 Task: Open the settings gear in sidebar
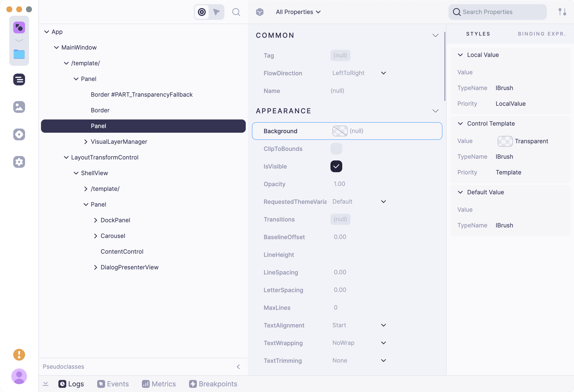[x=19, y=162]
